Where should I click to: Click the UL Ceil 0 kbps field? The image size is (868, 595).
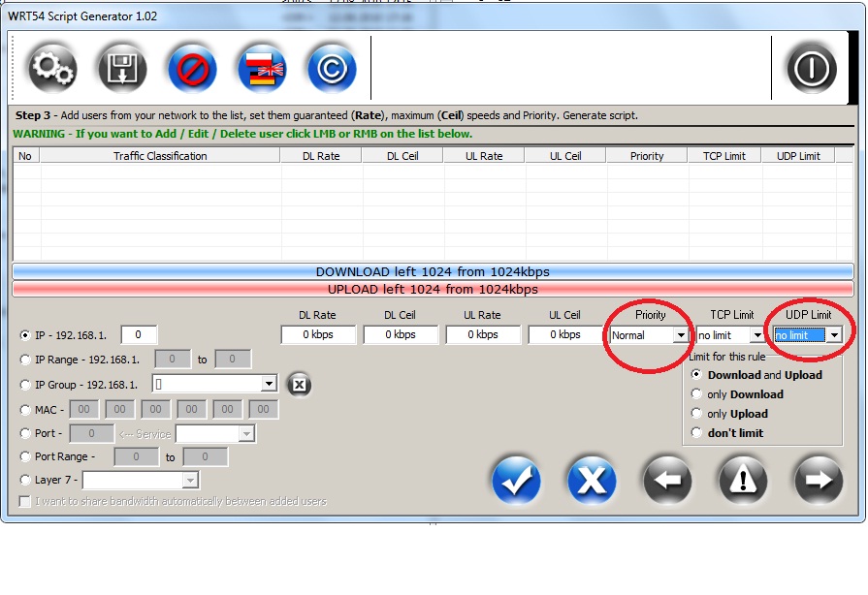(565, 334)
